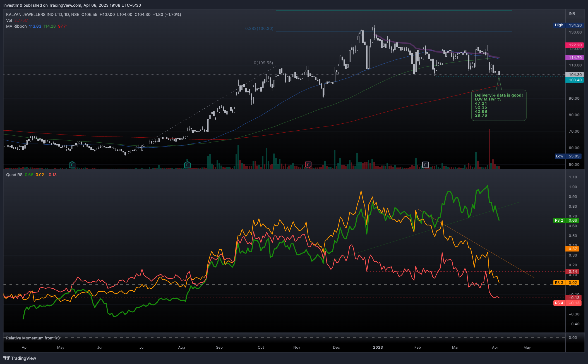The width and height of the screenshot is (588, 364).
Task: Click the 0(109.55) Fibonacci level label
Action: tap(263, 63)
